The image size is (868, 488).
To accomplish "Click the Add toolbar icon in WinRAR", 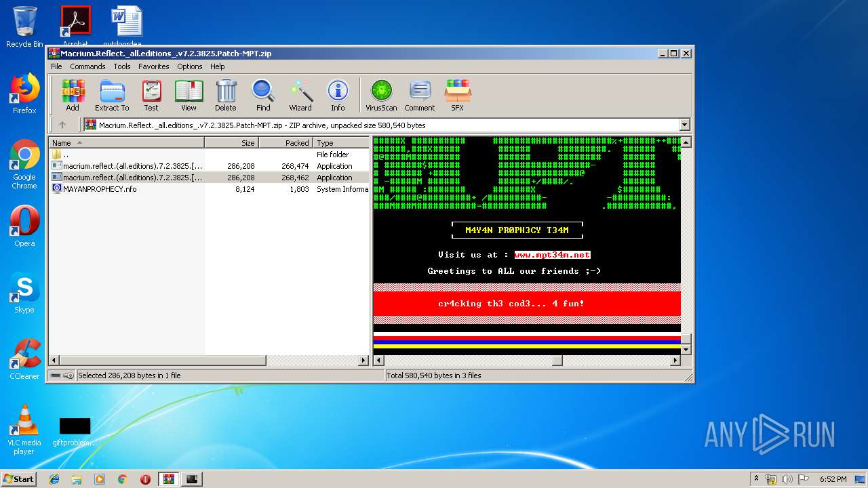I will (x=73, y=95).
